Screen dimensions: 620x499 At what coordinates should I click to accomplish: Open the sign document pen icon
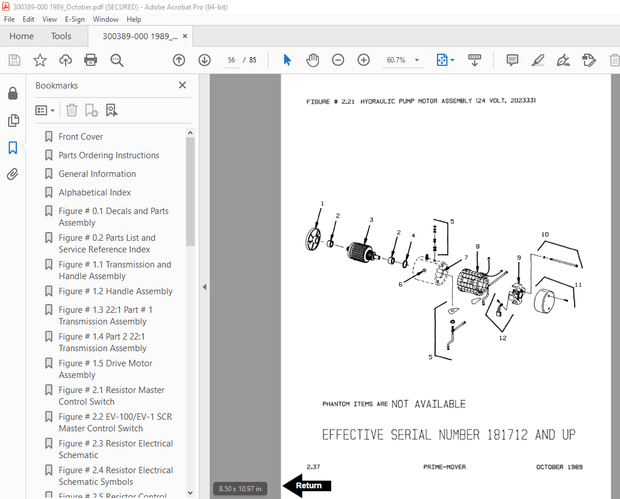(563, 60)
